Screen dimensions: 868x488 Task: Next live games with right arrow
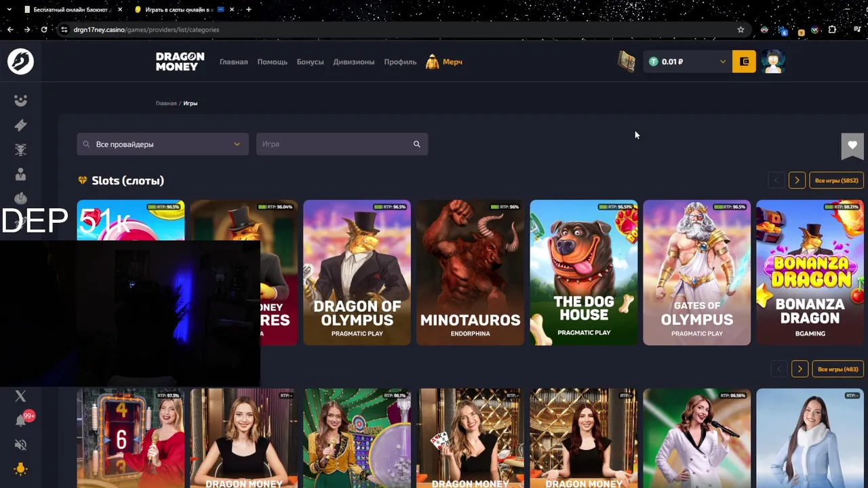click(x=800, y=369)
